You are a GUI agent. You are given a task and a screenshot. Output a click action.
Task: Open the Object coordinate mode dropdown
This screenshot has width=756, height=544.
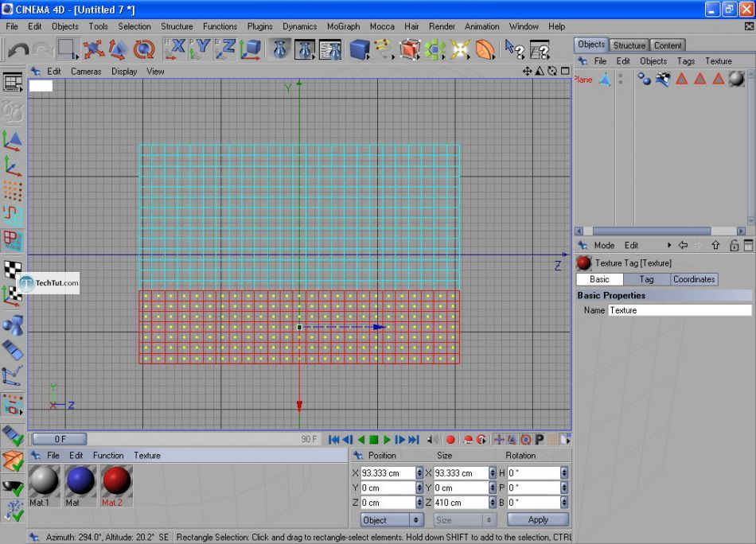click(392, 520)
